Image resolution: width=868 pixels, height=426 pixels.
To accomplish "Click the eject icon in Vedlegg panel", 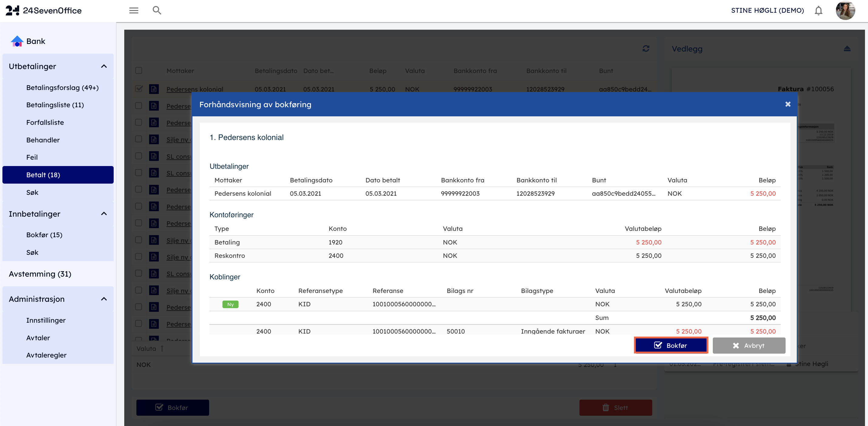I will click(x=847, y=49).
